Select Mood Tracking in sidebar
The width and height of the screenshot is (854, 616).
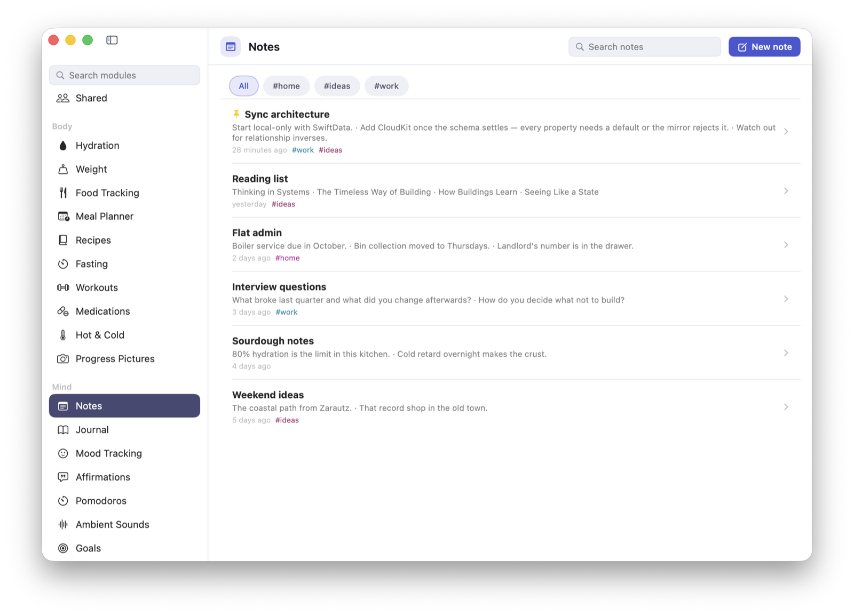click(x=124, y=453)
